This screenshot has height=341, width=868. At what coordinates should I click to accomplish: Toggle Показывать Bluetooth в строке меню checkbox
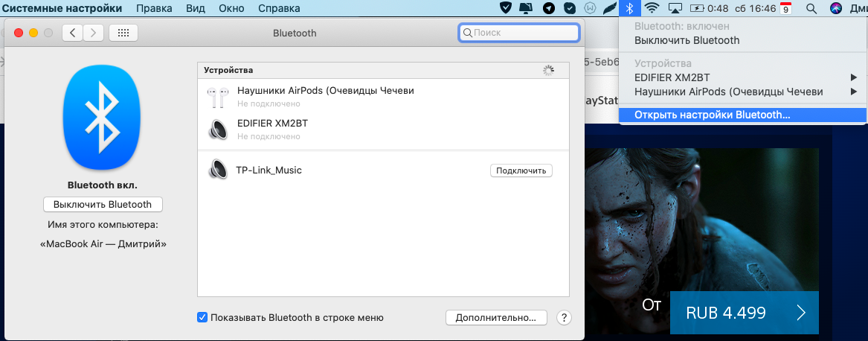[202, 318]
